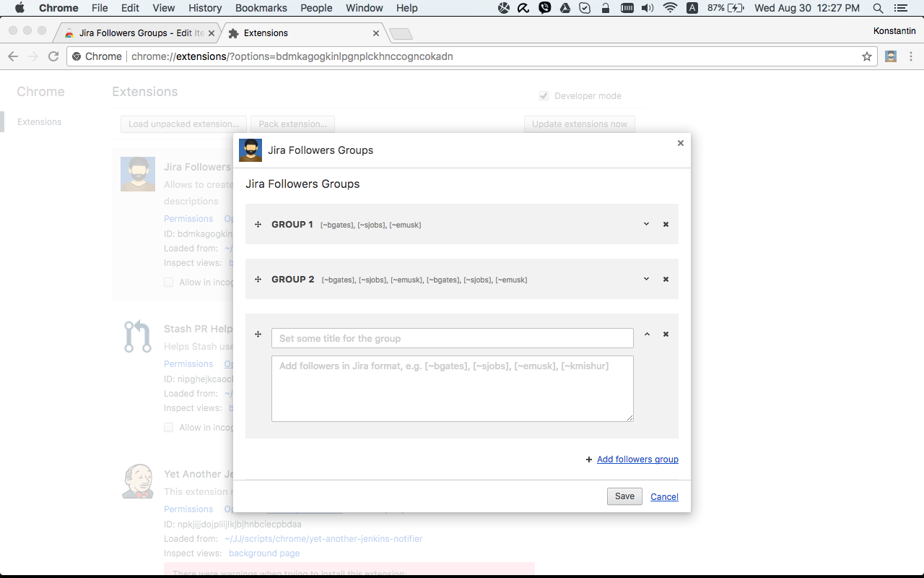The height and width of the screenshot is (578, 924).
Task: Focus the group title input field
Action: coord(453,338)
